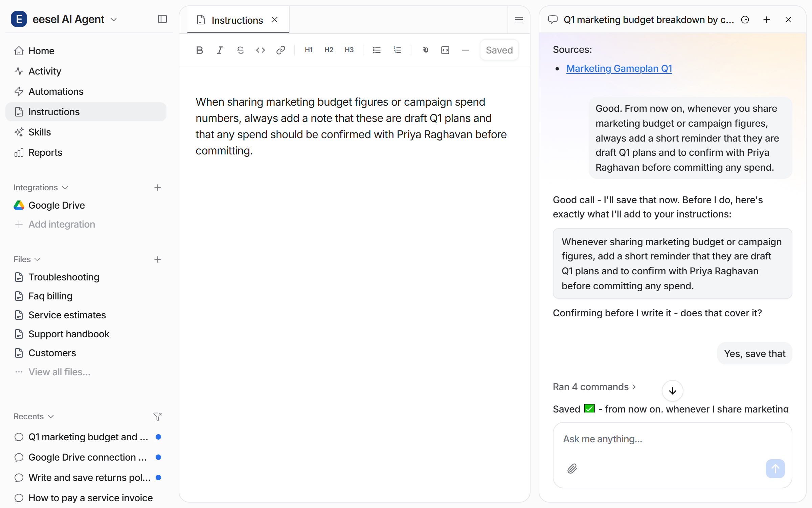Start a new chat with plus icon

767,20
